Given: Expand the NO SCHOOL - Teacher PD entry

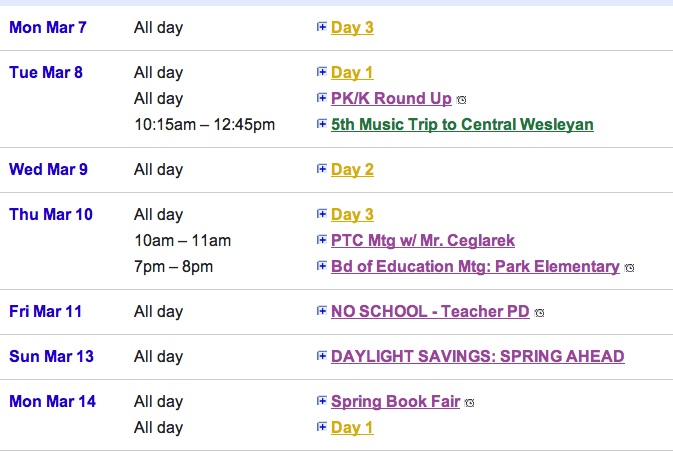Looking at the screenshot, I should [x=321, y=311].
